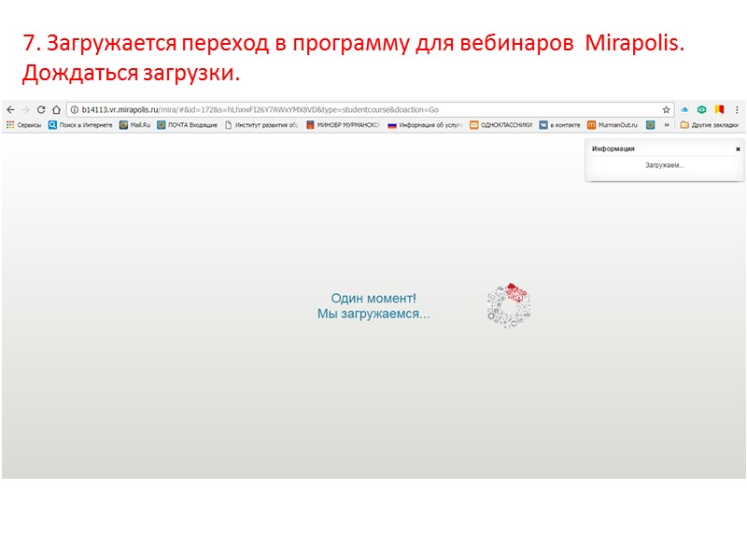Viewport: 747px width, 560px height.
Task: Click the Mirapolis hexagon loading logo
Action: [509, 305]
